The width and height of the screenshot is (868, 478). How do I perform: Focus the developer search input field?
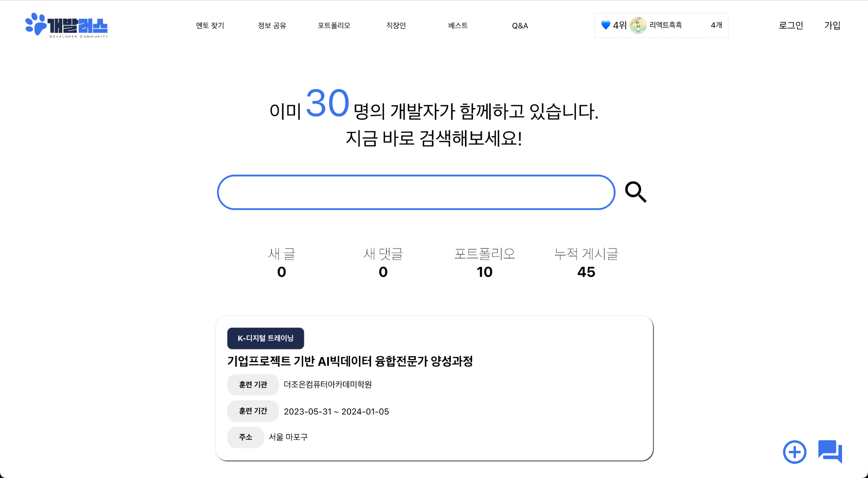point(416,192)
